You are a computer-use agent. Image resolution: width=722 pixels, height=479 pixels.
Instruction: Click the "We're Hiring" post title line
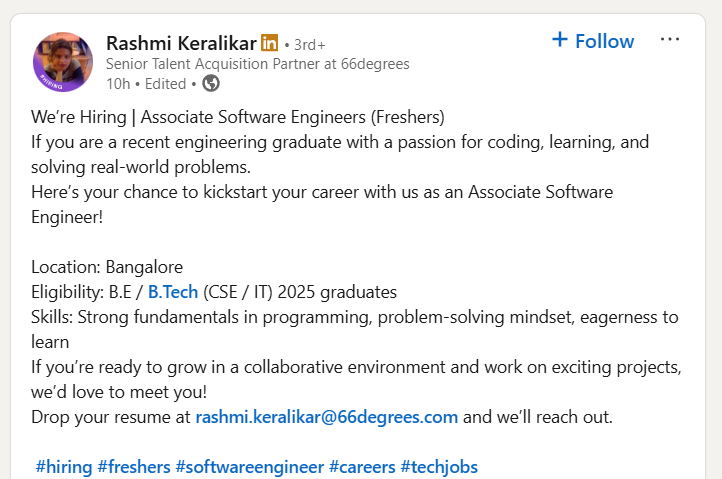click(237, 117)
